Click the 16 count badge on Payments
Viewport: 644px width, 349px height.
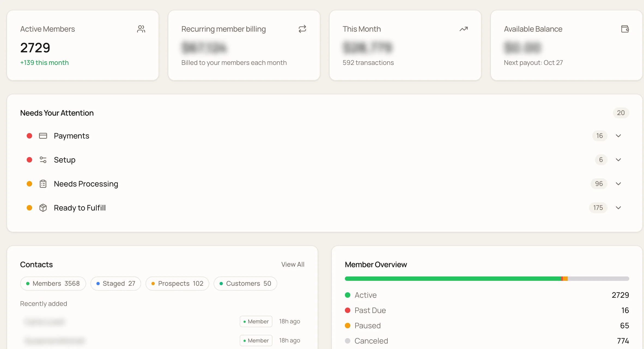click(600, 136)
